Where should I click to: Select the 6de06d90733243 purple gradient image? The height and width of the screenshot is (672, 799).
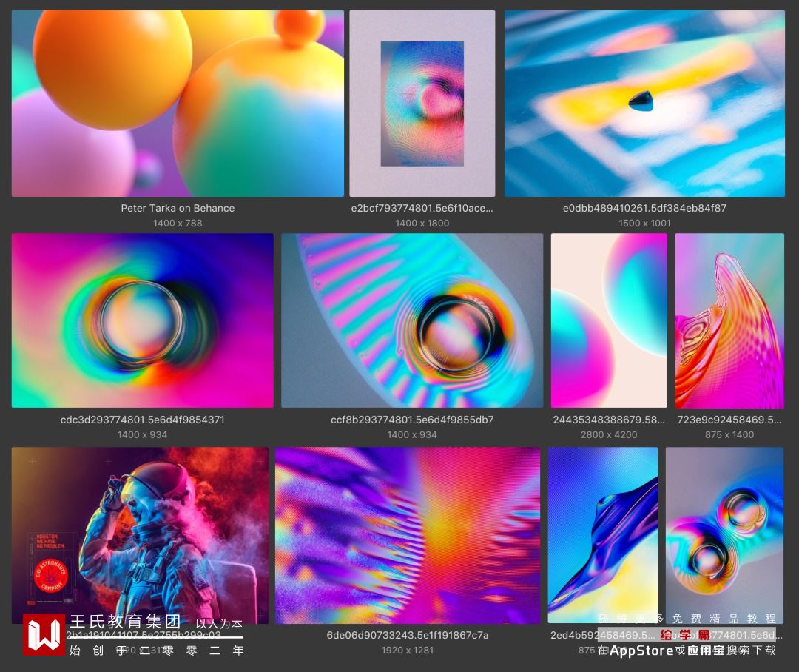[x=407, y=535]
